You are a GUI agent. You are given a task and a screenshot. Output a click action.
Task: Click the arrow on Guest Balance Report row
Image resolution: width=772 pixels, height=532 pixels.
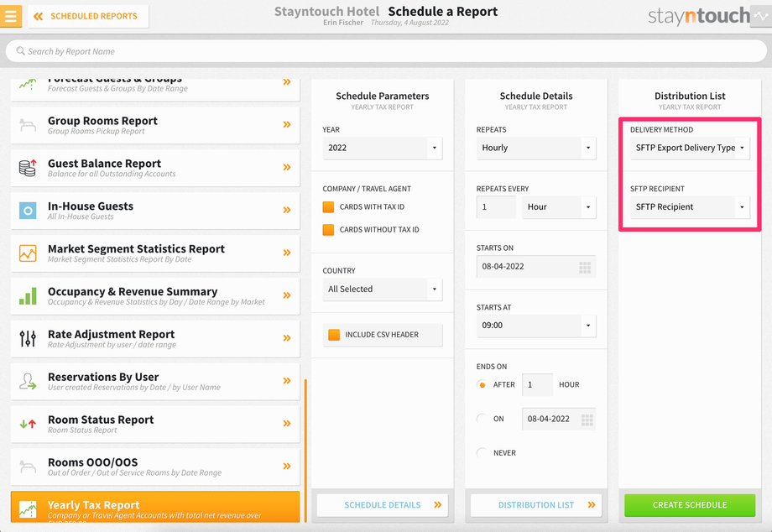pos(287,167)
